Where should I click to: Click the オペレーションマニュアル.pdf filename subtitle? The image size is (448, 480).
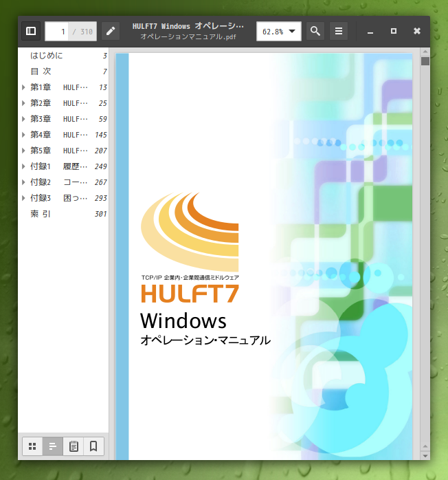click(x=188, y=36)
